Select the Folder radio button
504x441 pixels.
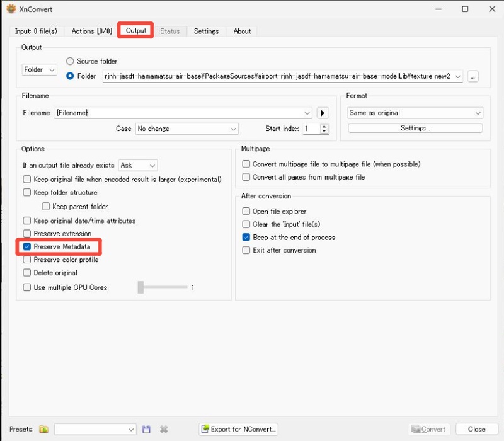point(70,76)
